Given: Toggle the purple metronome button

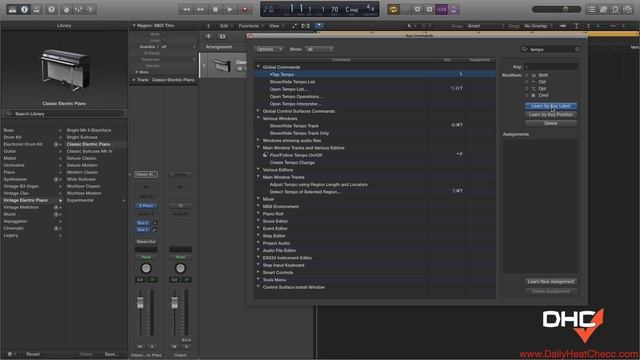Looking at the screenshot, I should 453,9.
